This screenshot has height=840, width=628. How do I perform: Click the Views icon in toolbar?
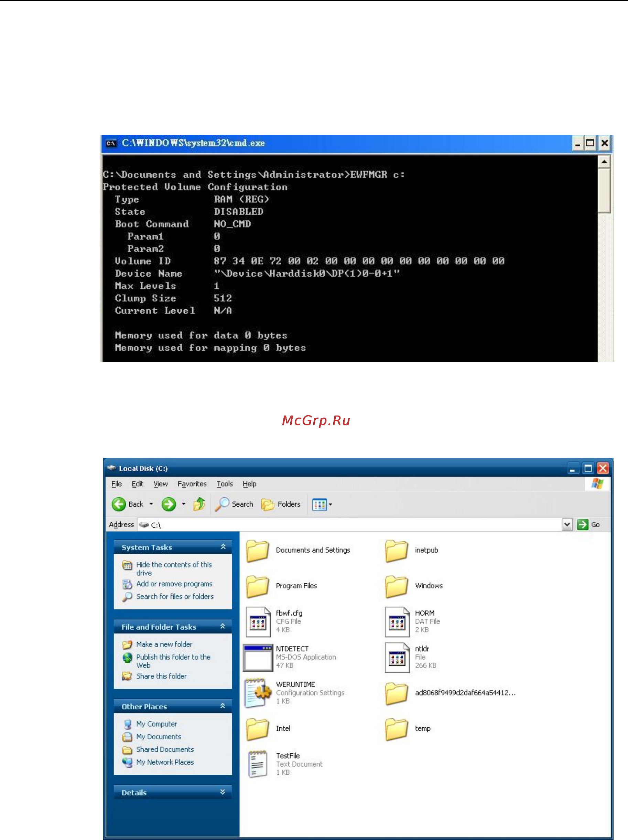319,504
